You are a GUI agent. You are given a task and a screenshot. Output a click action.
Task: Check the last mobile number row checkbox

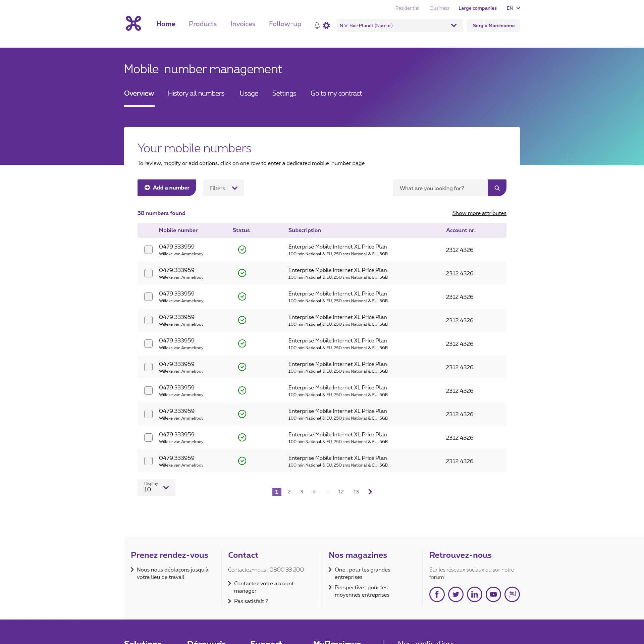click(x=148, y=461)
